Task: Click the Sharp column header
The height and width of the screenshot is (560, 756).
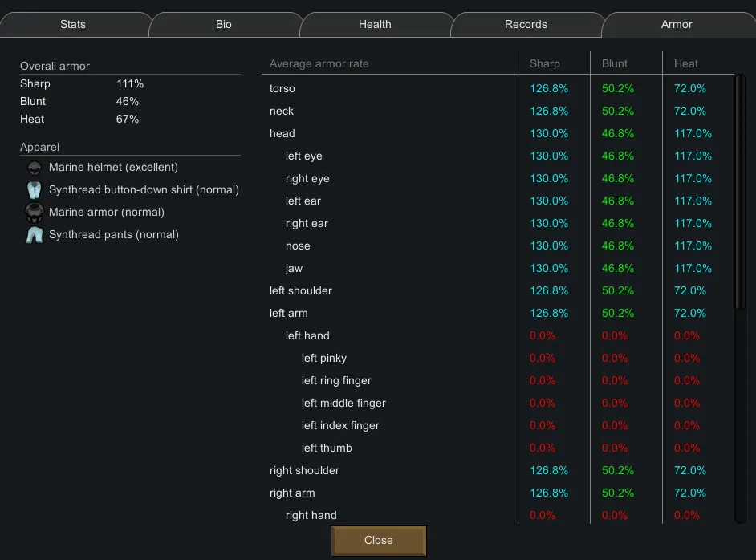Action: click(x=545, y=64)
